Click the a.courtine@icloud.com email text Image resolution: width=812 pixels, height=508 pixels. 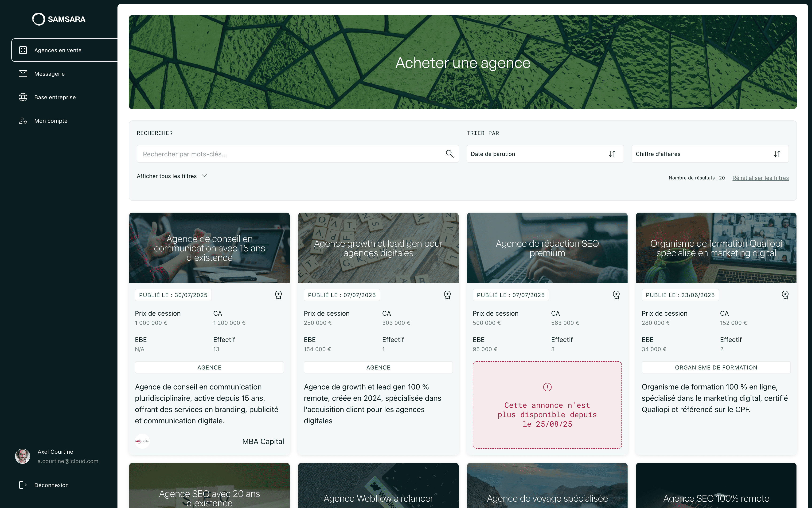[68, 461]
